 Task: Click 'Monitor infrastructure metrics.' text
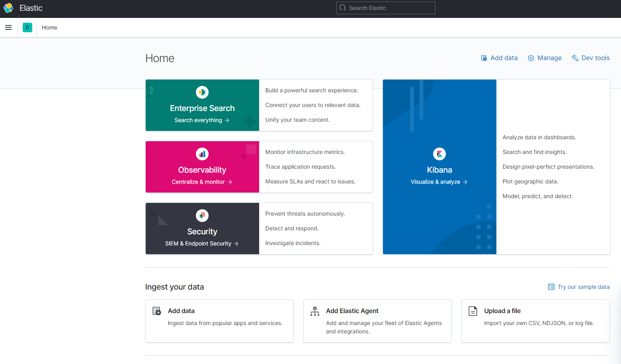(x=305, y=152)
